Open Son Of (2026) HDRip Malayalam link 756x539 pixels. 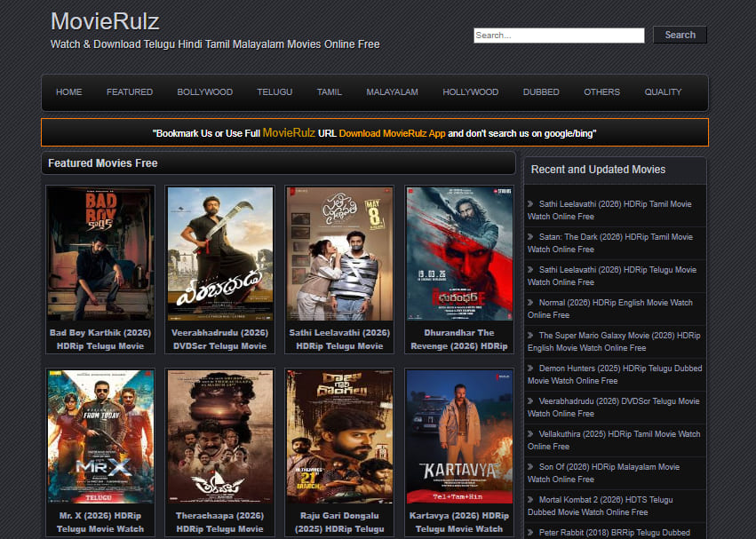click(x=603, y=472)
